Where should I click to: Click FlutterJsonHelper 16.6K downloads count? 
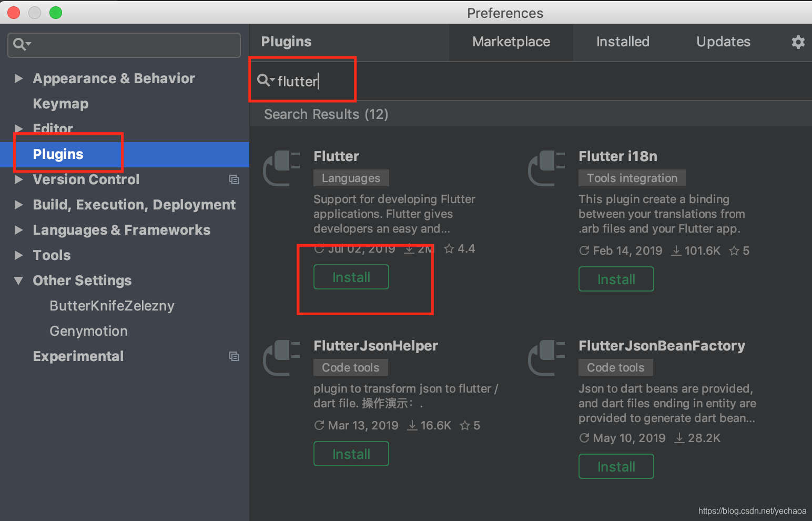pos(429,425)
